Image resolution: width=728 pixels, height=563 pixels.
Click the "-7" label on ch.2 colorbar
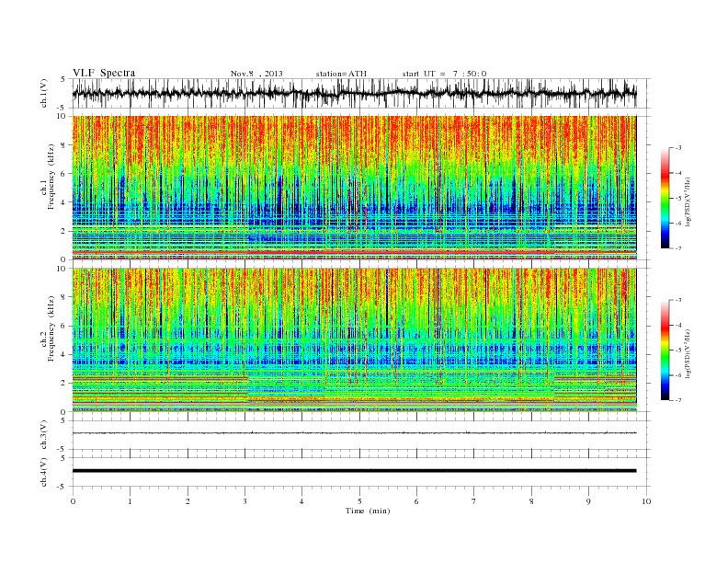[677, 400]
